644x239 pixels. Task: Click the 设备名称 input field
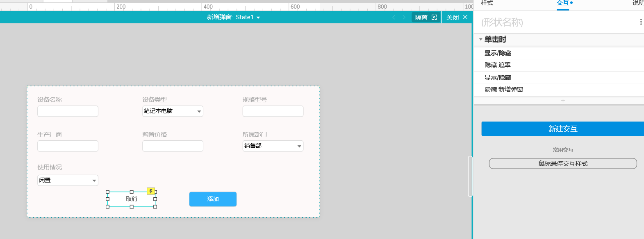point(68,111)
